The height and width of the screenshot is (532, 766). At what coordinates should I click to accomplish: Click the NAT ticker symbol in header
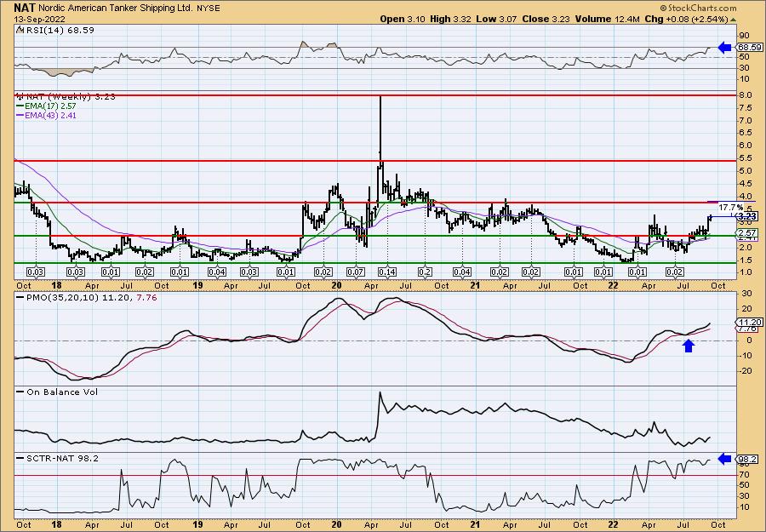click(25, 8)
